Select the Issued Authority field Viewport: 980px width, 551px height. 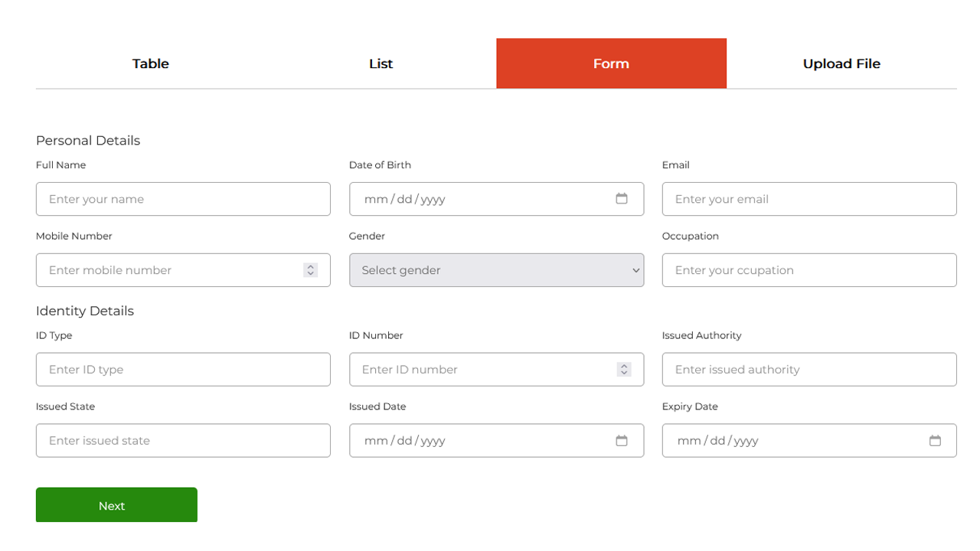[x=809, y=370]
